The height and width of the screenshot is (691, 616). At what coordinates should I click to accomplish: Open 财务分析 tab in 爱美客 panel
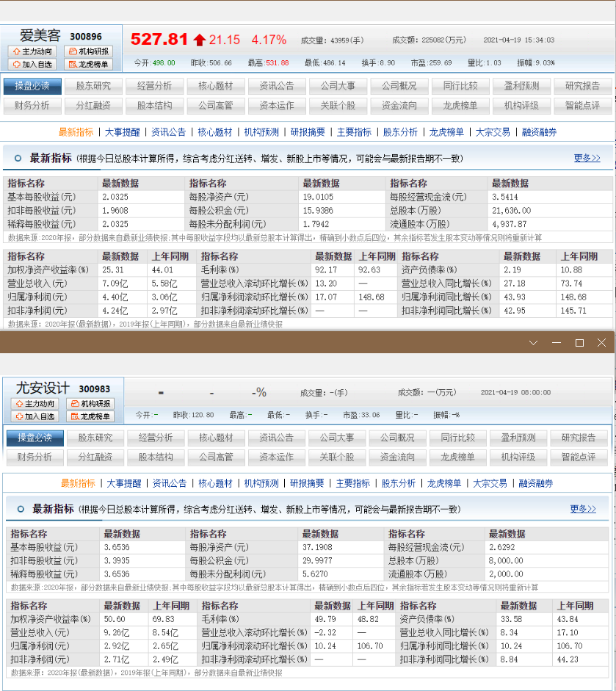coord(32,106)
